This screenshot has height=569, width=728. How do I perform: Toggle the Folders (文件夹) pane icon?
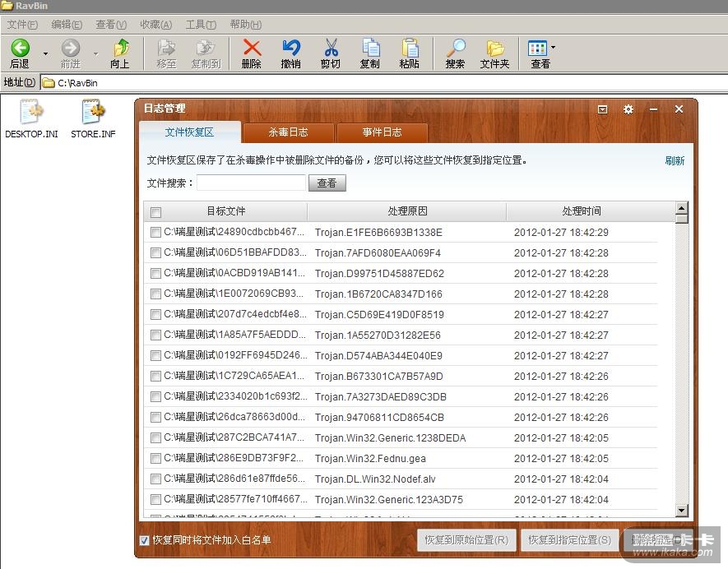[x=495, y=48]
